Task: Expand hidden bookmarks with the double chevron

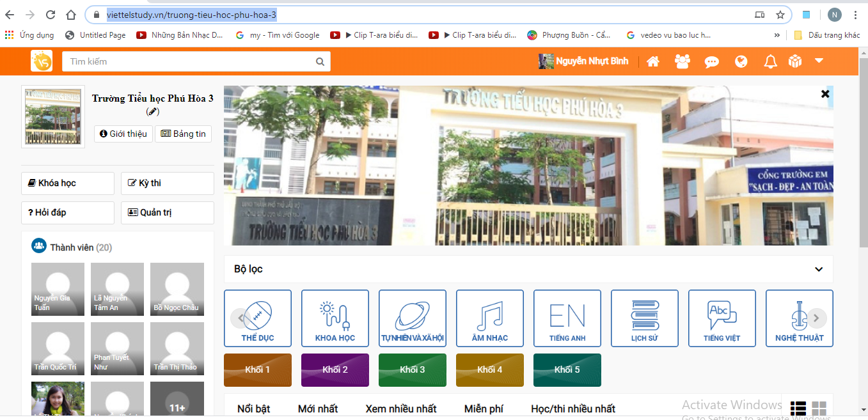Action: pyautogui.click(x=777, y=35)
